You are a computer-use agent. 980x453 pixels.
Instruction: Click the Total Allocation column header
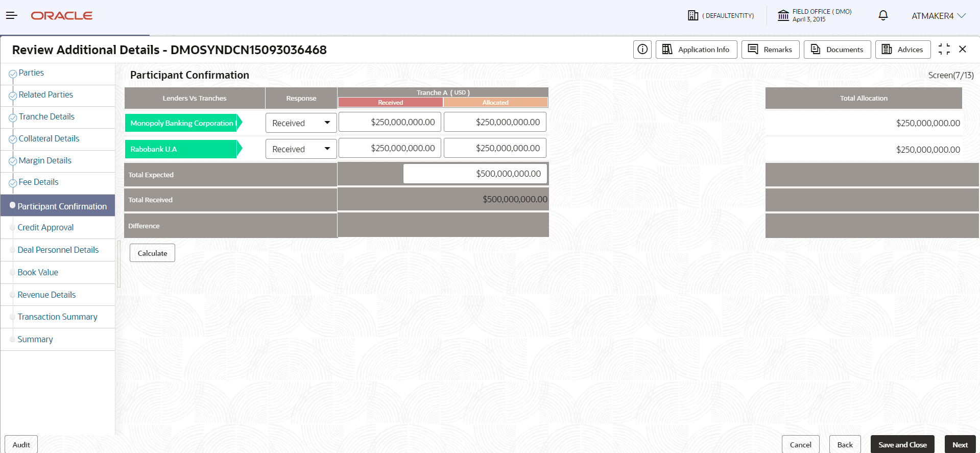864,98
